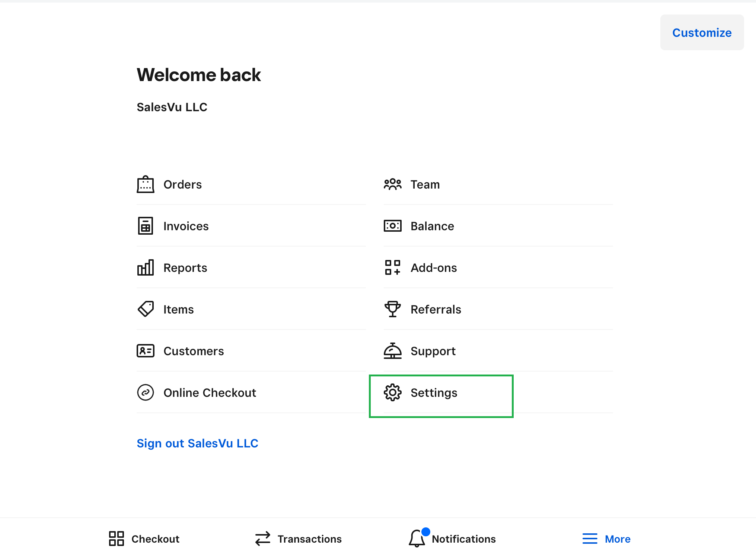This screenshot has width=756, height=559.
Task: Open the Referrals menu entry label
Action: (436, 309)
